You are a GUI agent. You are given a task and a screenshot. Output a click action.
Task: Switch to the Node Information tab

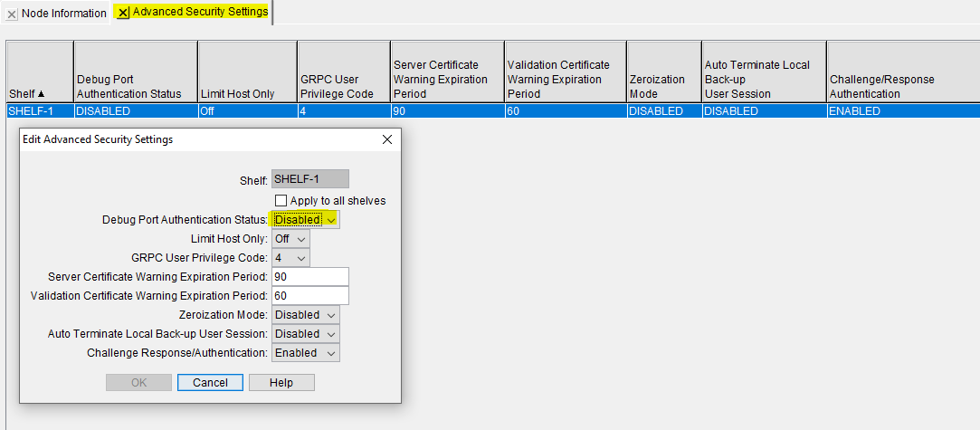point(63,14)
